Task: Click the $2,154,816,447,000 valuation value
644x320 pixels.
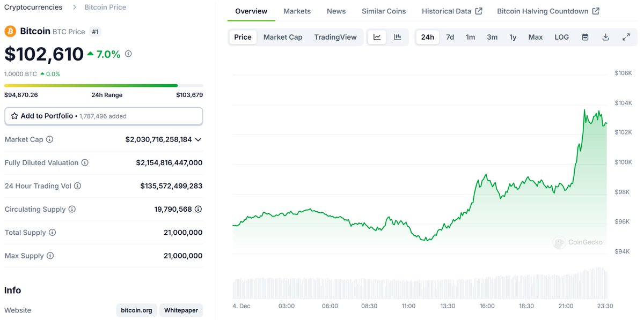Action: pos(169,163)
